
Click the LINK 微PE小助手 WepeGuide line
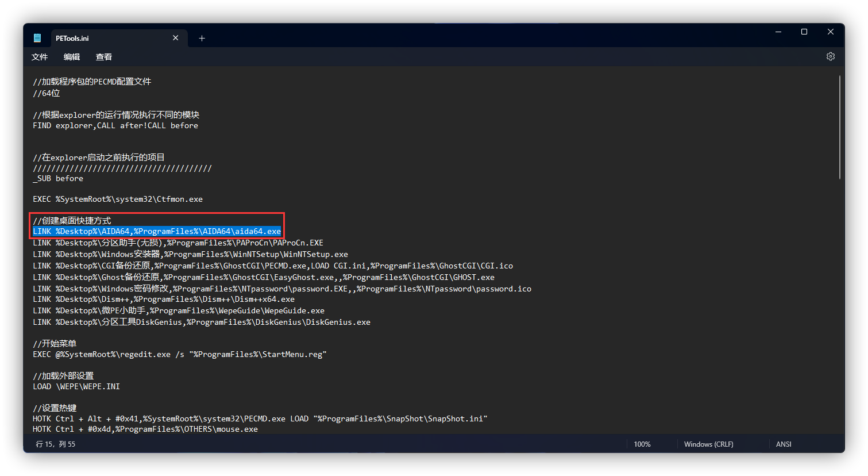pyautogui.click(x=179, y=310)
